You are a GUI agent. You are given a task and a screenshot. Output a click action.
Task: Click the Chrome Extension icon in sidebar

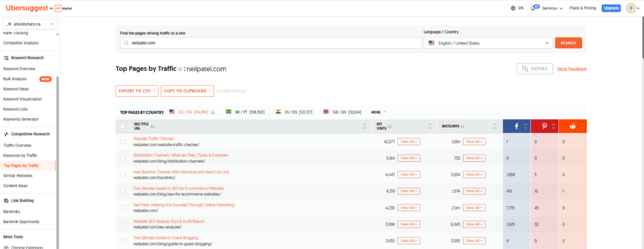6,247
